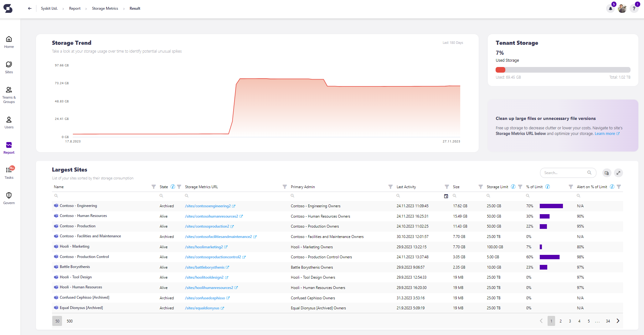Screen dimensions: 644x335
Task: Click the Primary Admin filter input
Action: (x=342, y=196)
